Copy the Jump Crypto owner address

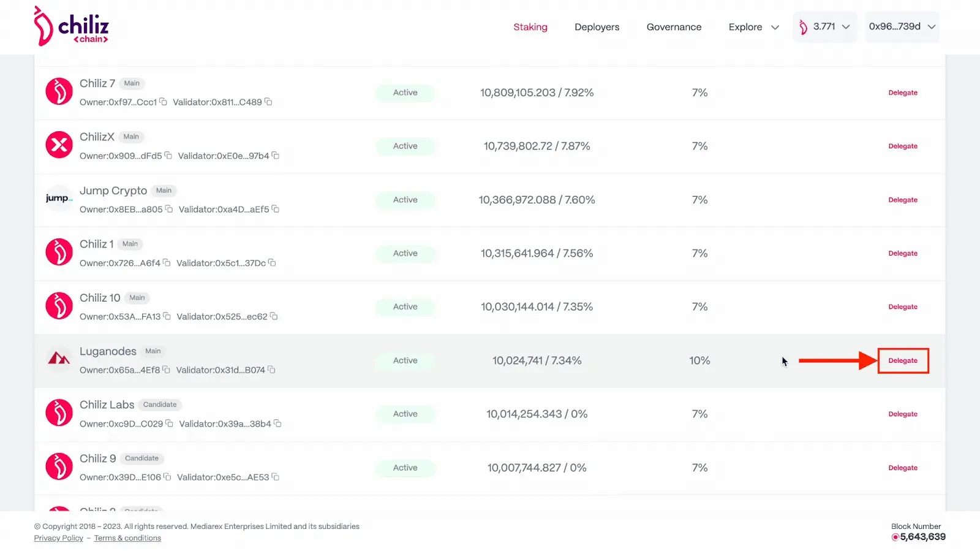[169, 209]
